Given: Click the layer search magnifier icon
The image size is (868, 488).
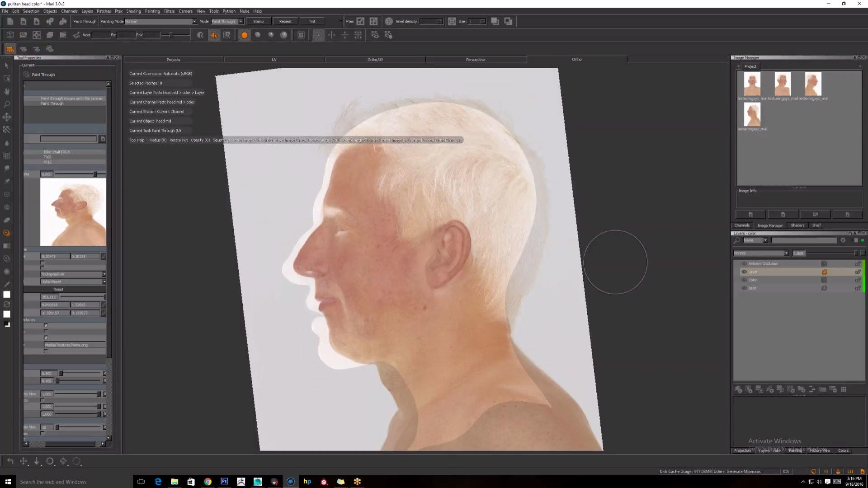Looking at the screenshot, I should tap(737, 240).
